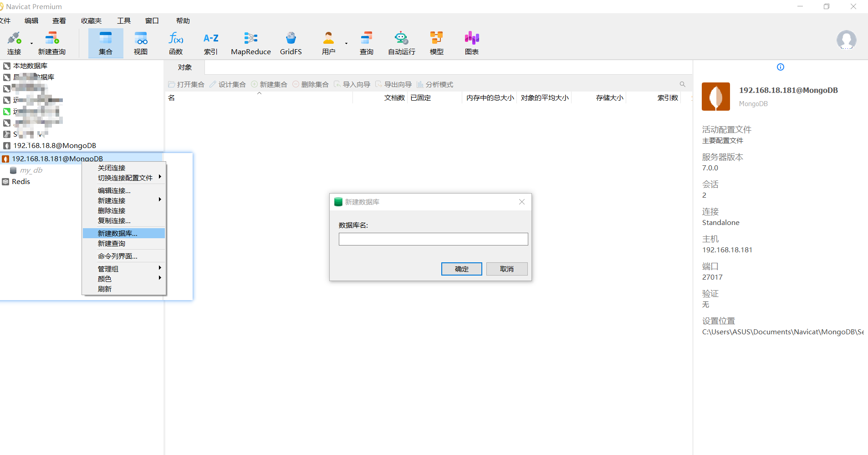Choose Duplicate Connection (复制连接...) menu item
The height and width of the screenshot is (455, 868).
124,220
